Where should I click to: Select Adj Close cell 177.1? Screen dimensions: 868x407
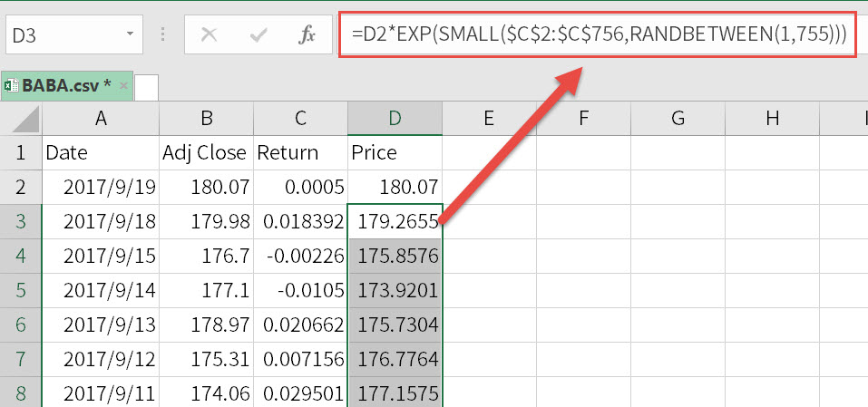207,290
